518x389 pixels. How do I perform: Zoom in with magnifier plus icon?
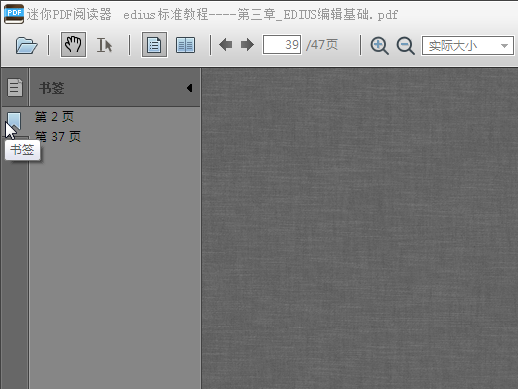tap(379, 46)
